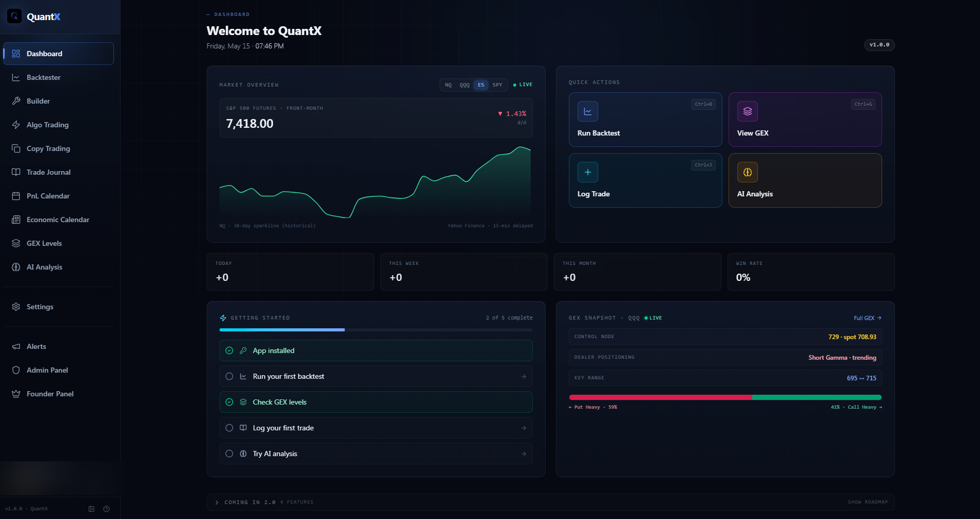The width and height of the screenshot is (980, 519).
Task: Click the Market Overview LIVE indicator
Action: [522, 85]
